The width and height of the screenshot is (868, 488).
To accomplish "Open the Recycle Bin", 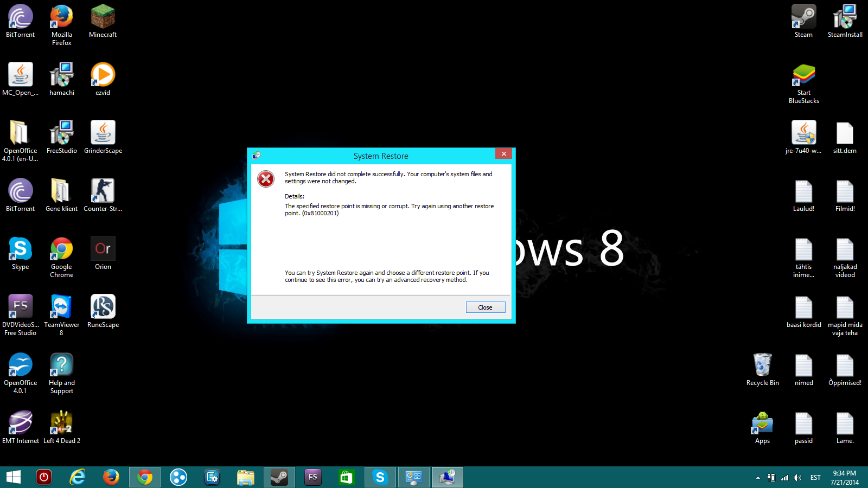I will [x=762, y=369].
